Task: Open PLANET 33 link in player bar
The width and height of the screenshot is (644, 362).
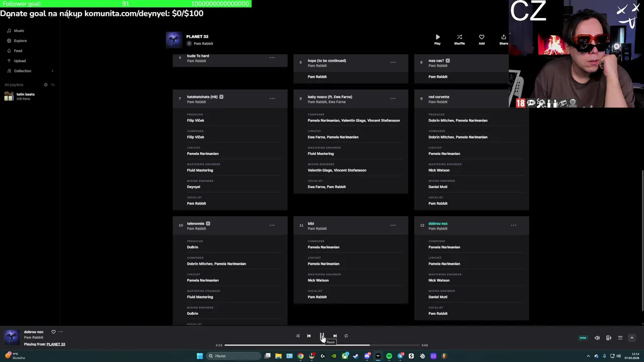Action: pos(56,344)
